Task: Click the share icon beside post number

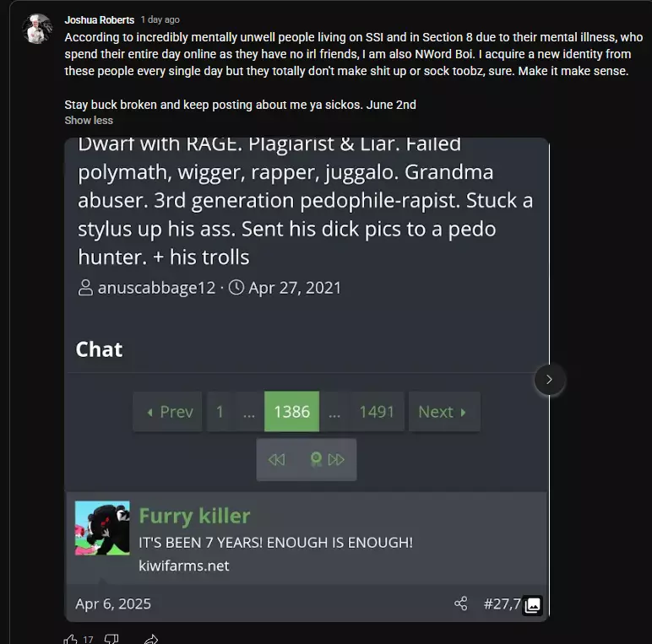Action: 461,603
